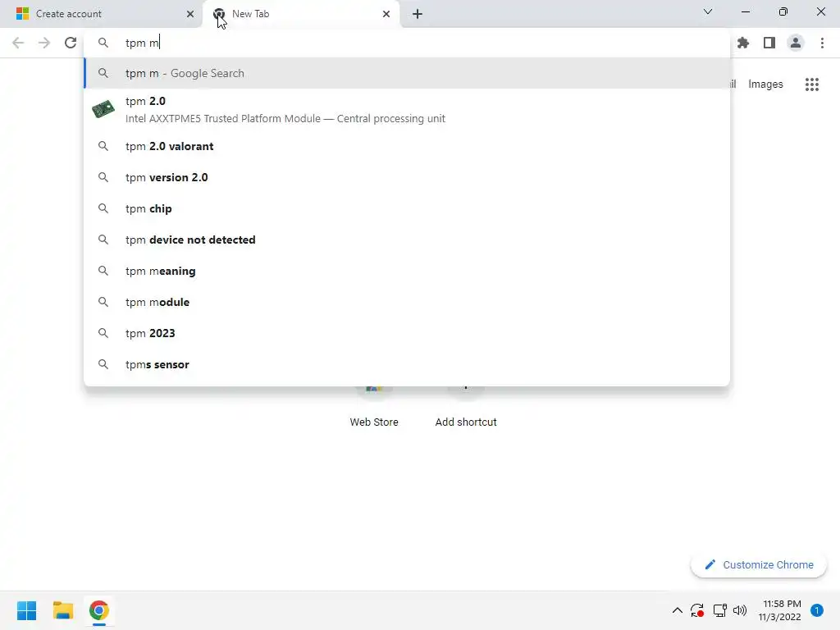Click the browser back arrow
This screenshot has height=630, width=840.
click(x=18, y=43)
